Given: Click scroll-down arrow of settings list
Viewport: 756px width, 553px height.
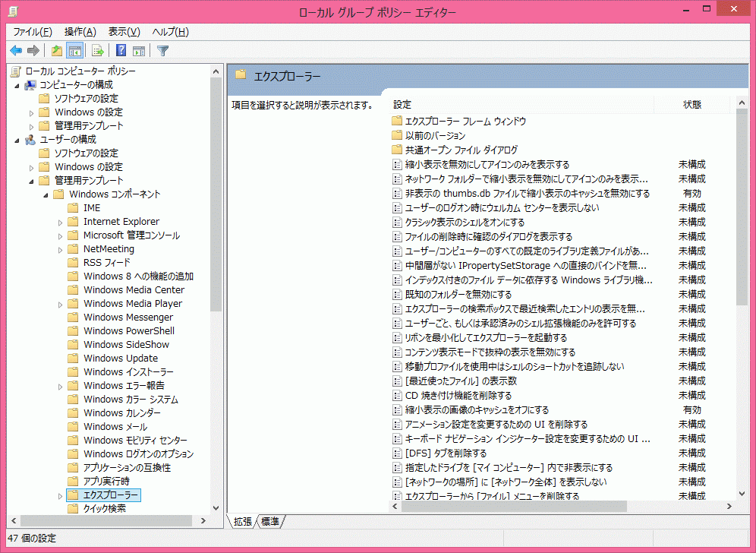Looking at the screenshot, I should point(742,494).
